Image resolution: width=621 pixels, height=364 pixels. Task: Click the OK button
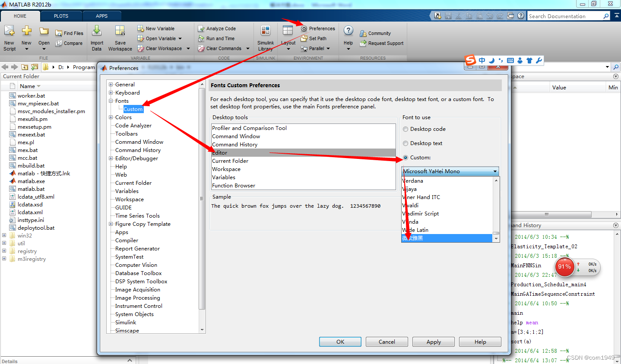point(340,342)
